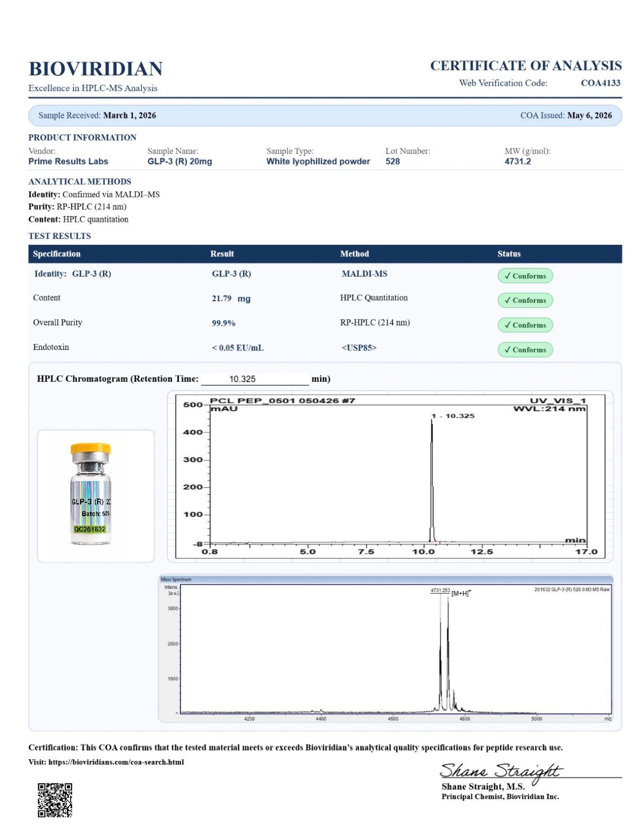Click the Conforms badge for Content row

(525, 300)
